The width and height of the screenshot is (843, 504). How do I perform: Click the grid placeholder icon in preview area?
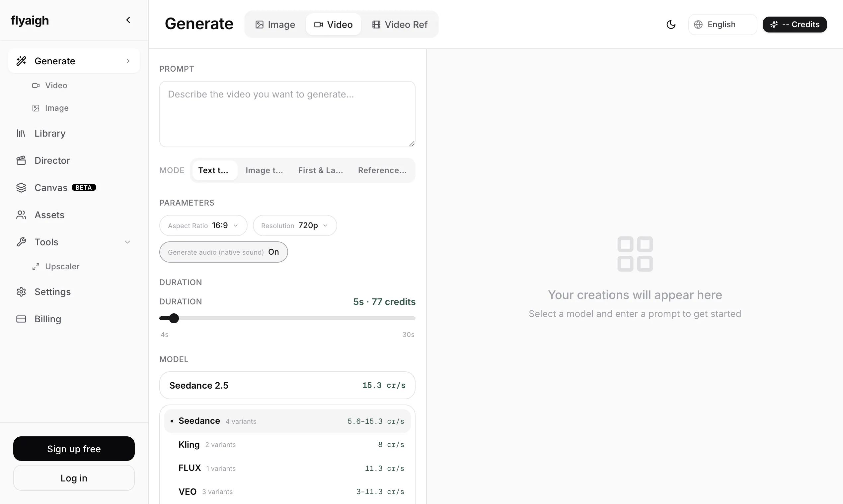[635, 254]
